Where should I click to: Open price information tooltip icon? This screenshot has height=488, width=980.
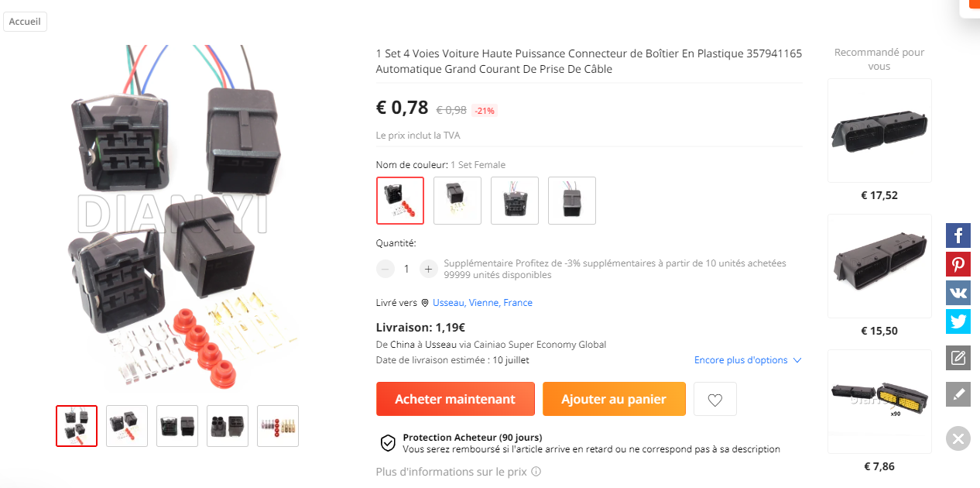click(536, 472)
